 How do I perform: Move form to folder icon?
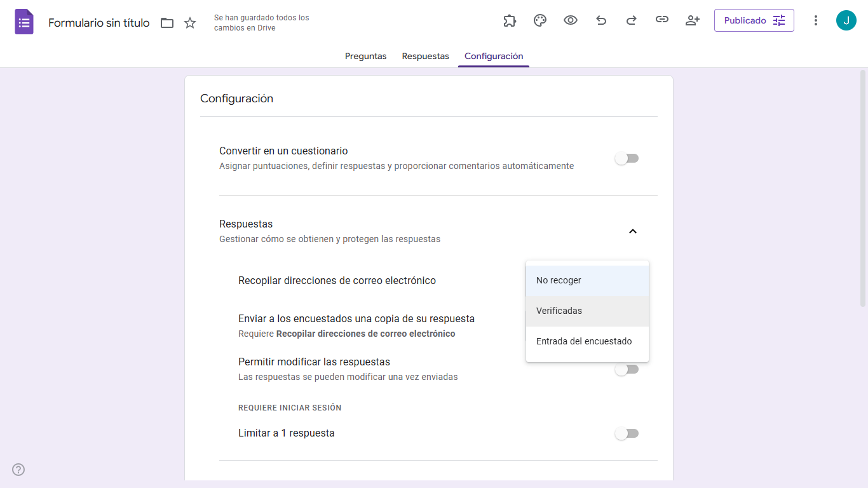(167, 23)
